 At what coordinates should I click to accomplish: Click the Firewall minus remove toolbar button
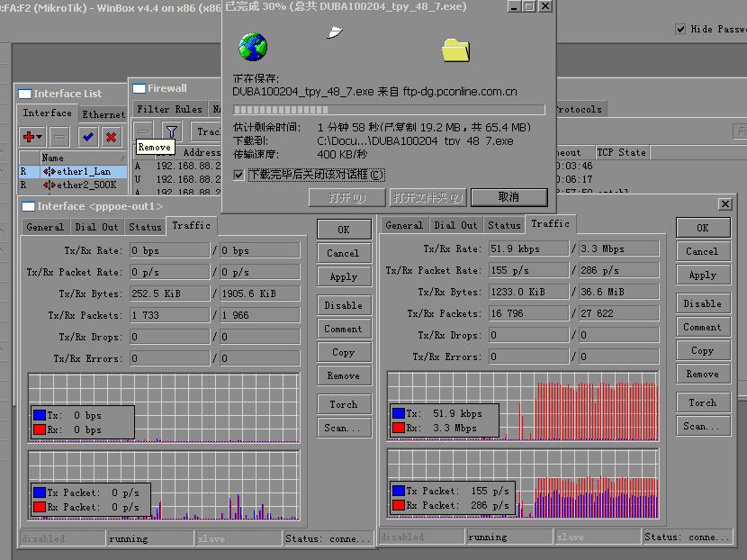coord(143,131)
